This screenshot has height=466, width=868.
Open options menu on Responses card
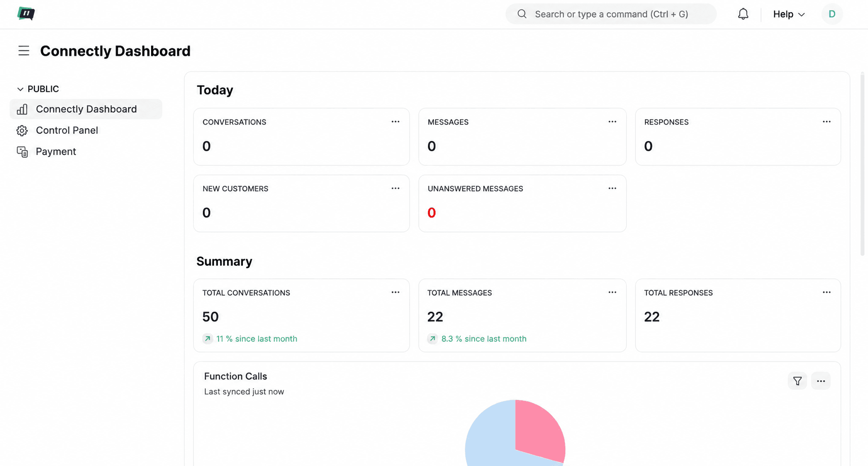tap(826, 122)
